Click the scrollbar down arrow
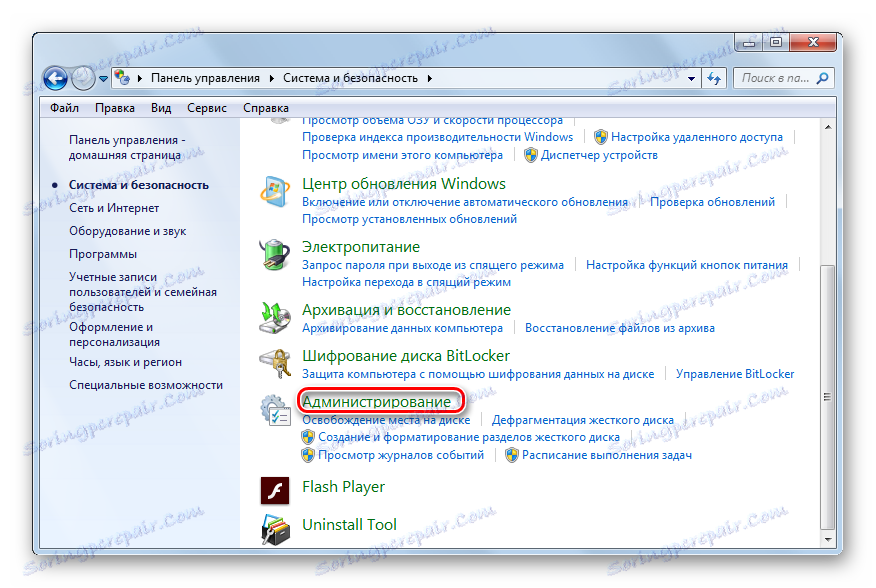876x588 pixels. (x=828, y=539)
